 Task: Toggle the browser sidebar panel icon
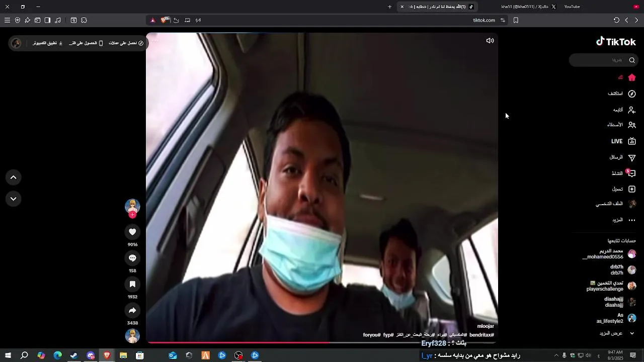tap(47, 20)
